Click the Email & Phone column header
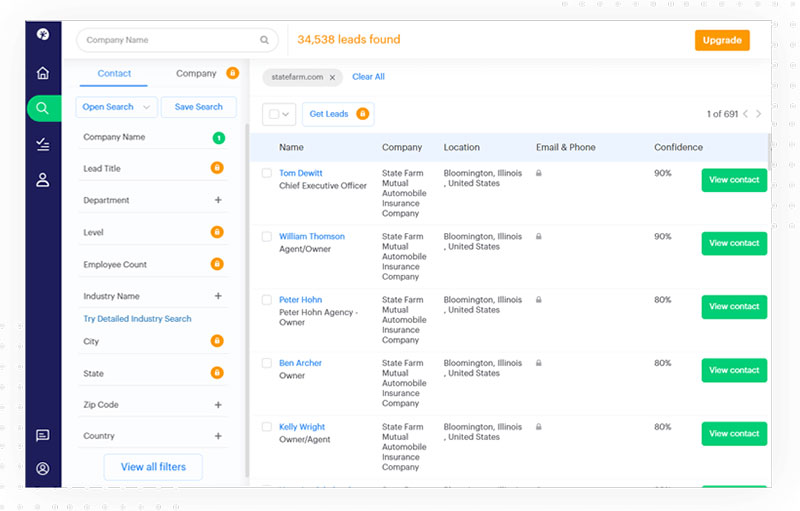This screenshot has width=800, height=511. pos(565,147)
